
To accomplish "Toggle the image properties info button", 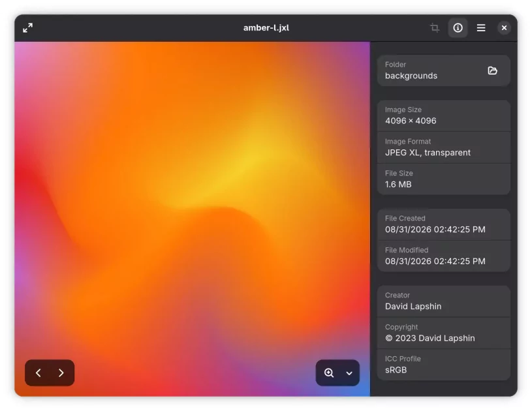I will pyautogui.click(x=458, y=28).
